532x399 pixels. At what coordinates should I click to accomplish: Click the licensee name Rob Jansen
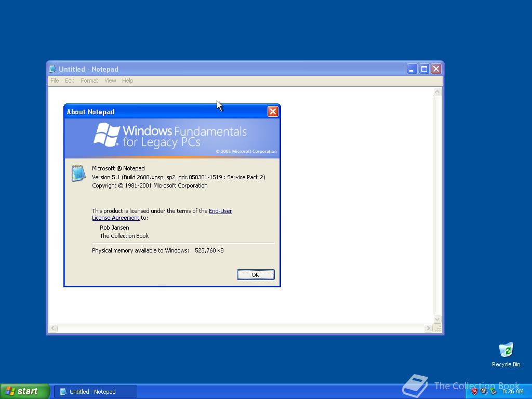[114, 228]
